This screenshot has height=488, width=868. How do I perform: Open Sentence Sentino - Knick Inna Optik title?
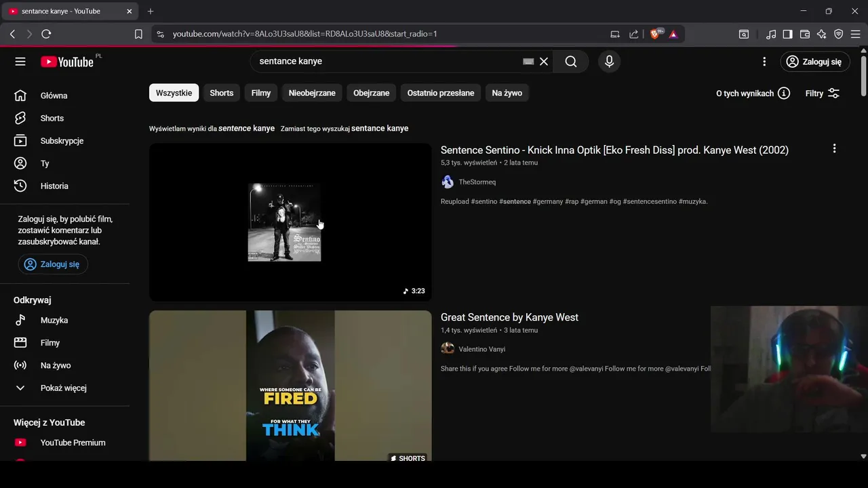[x=614, y=150]
